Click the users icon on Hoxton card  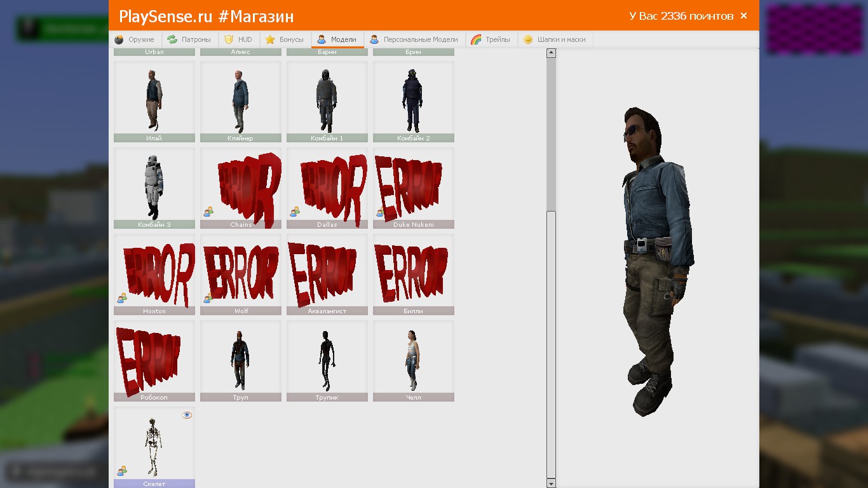(122, 298)
